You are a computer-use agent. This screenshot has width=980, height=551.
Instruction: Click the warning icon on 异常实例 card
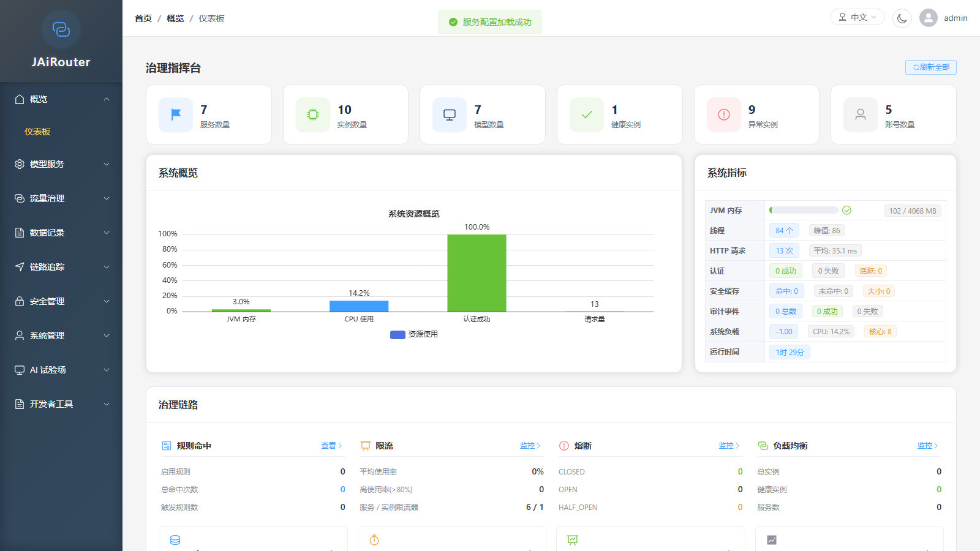coord(724,114)
